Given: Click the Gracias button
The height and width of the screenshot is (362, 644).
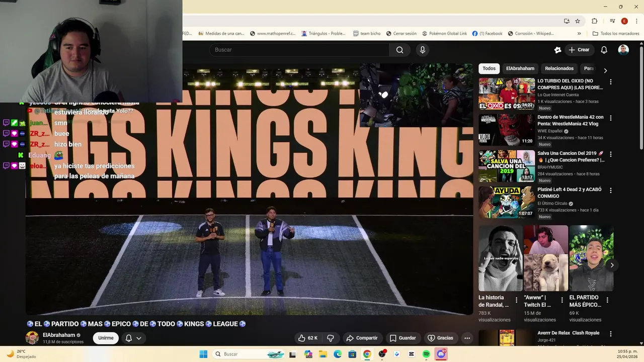Looking at the screenshot, I should point(440,338).
